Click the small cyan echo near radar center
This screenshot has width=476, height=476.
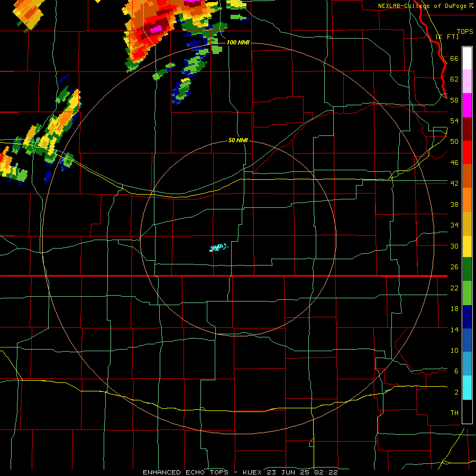click(x=218, y=248)
